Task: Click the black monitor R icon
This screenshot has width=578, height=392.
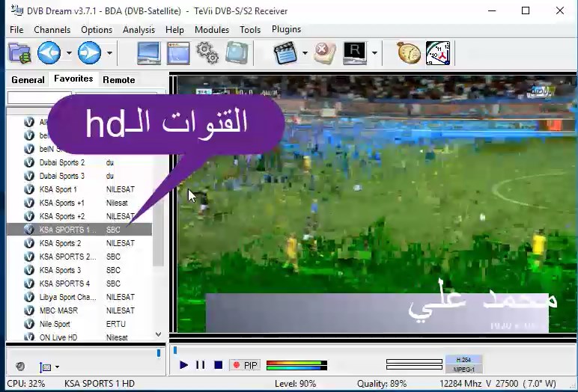Action: coord(355,53)
